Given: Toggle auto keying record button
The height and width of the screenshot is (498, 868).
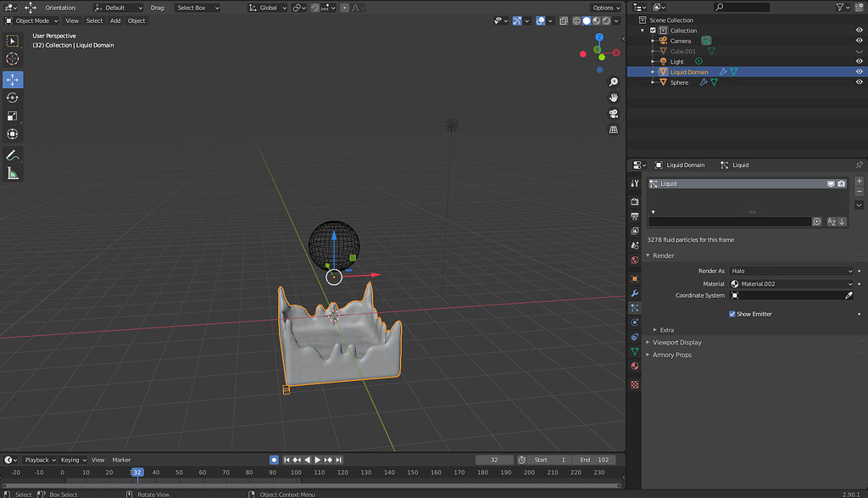Looking at the screenshot, I should point(274,460).
